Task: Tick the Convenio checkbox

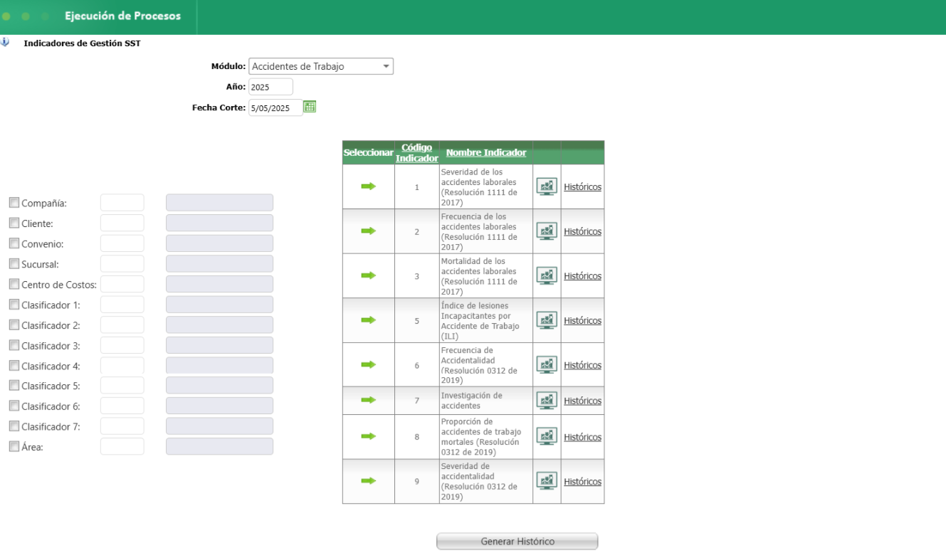Action: click(14, 243)
